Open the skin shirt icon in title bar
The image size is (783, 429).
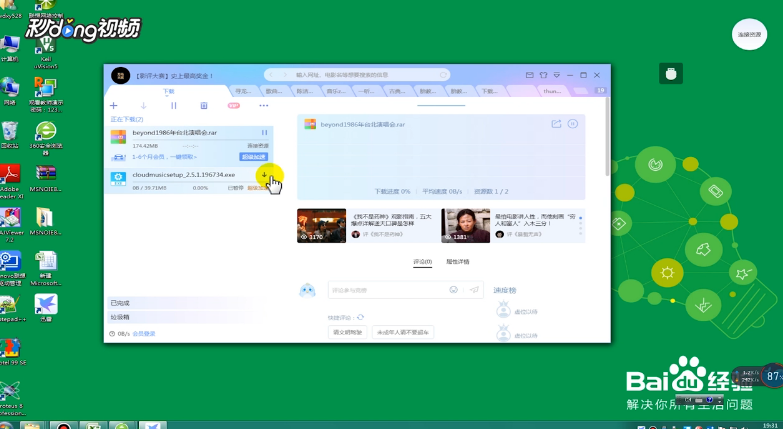544,75
